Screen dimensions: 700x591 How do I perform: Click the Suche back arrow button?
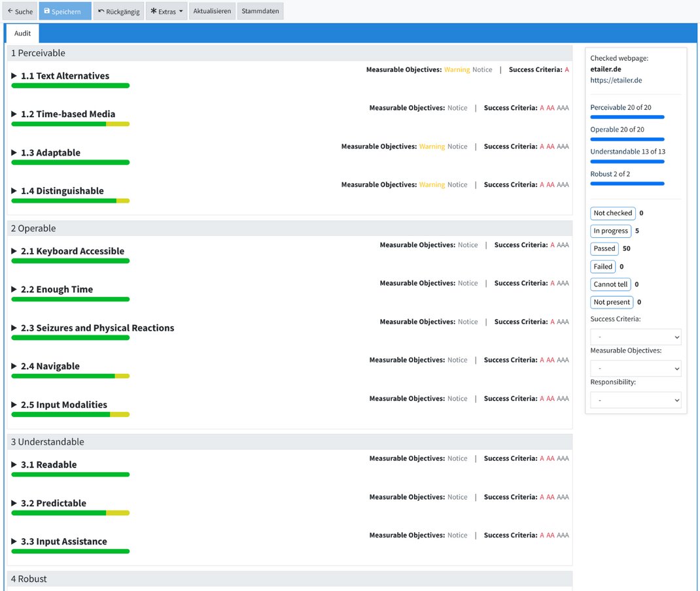[x=20, y=11]
